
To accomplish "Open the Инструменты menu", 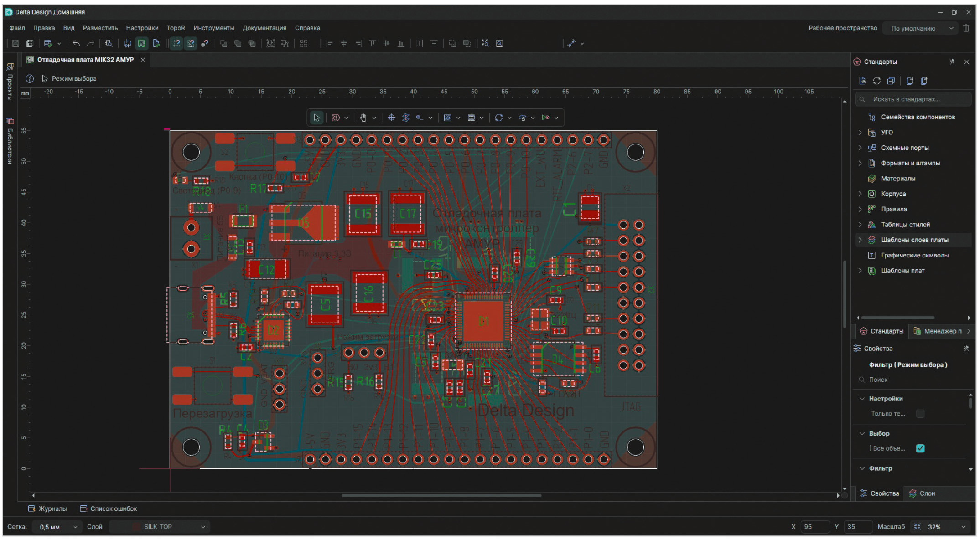I will coord(214,28).
